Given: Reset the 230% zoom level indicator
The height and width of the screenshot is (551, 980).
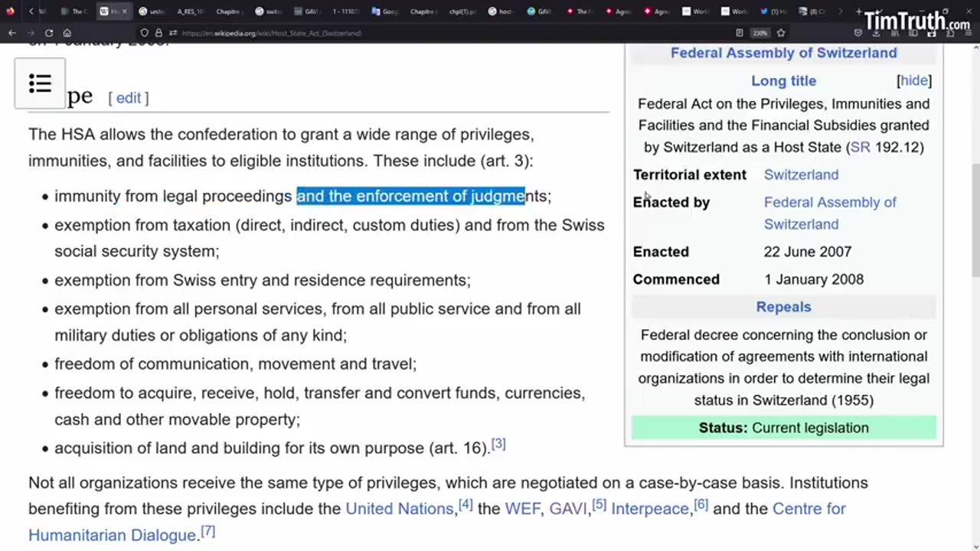Looking at the screenshot, I should click(x=759, y=33).
